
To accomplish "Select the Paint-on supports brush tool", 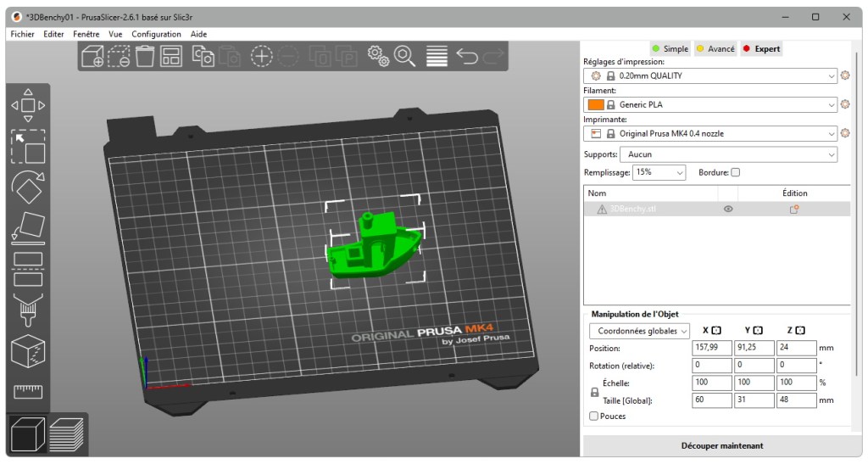I will [28, 310].
